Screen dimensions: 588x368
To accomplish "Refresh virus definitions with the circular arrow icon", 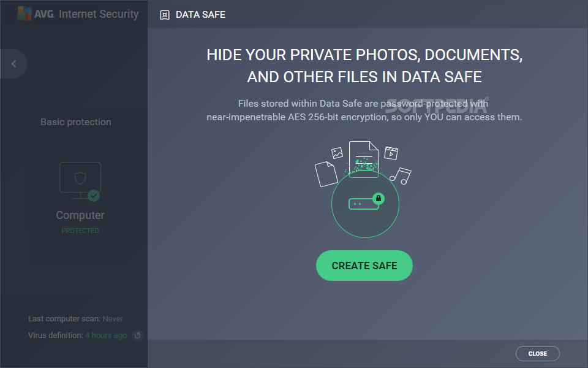I will [x=138, y=335].
